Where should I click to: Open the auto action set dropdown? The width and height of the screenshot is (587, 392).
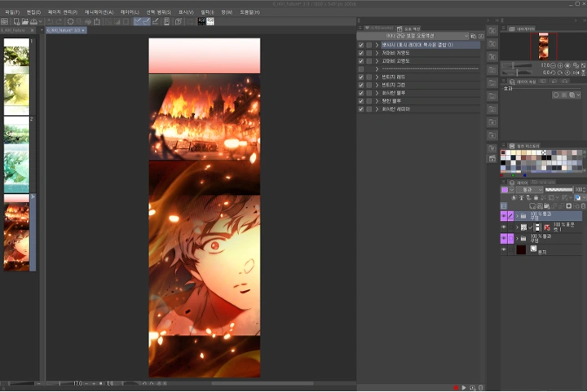tap(413, 36)
